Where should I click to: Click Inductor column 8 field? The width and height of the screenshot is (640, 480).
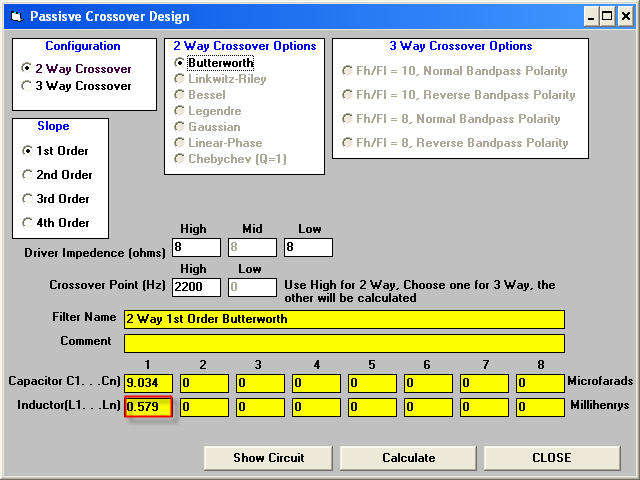coord(540,407)
